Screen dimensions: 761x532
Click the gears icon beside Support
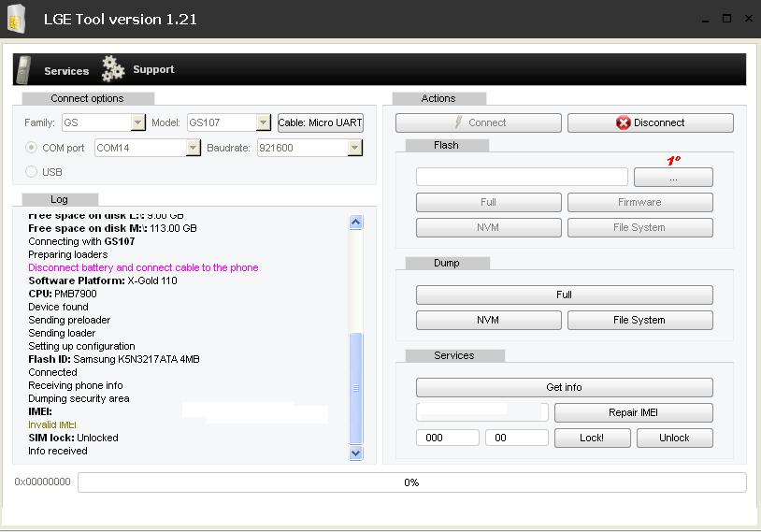pyautogui.click(x=112, y=69)
